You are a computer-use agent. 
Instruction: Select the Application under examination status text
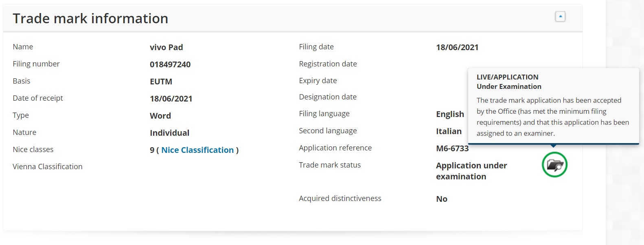[471, 171]
